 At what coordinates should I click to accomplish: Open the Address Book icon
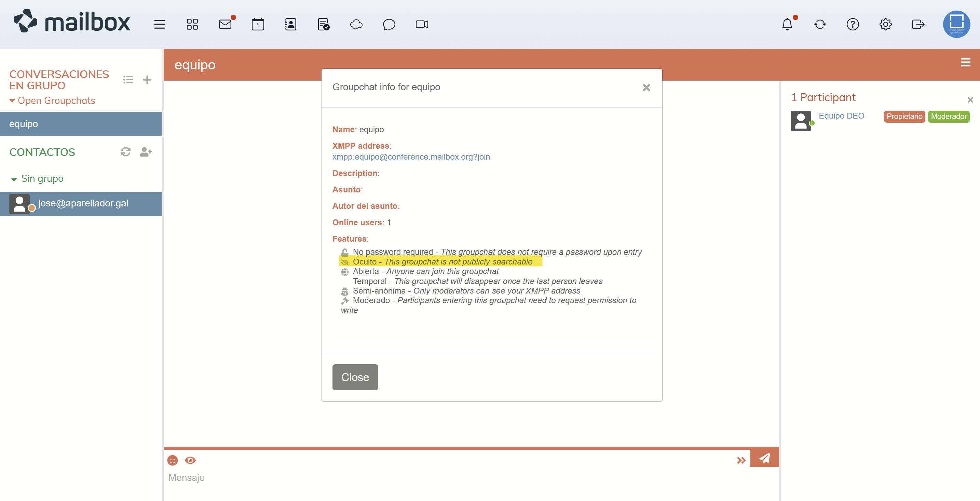point(290,24)
